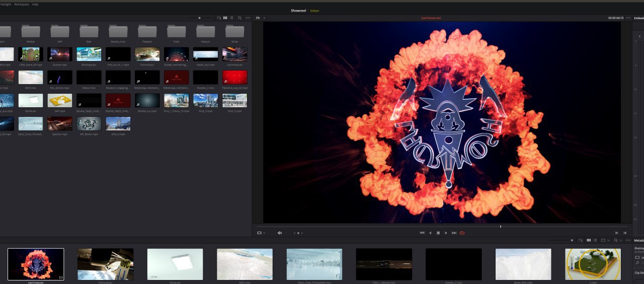Switch media pool to thumbnail view

tap(225, 18)
